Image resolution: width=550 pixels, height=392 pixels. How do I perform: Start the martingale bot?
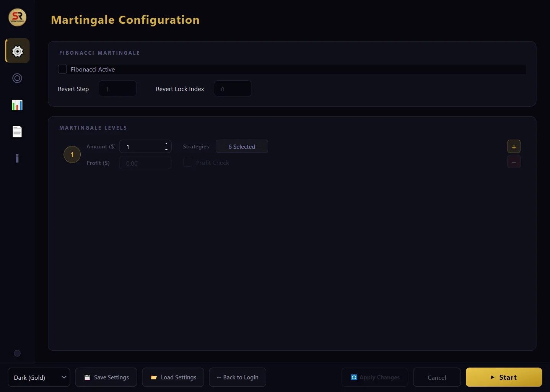(x=504, y=377)
